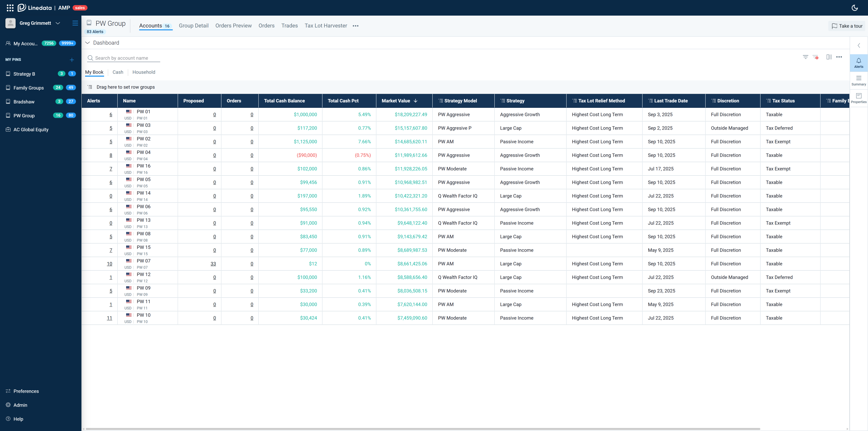Open the Alerts side panel
The width and height of the screenshot is (868, 431).
pos(859,63)
